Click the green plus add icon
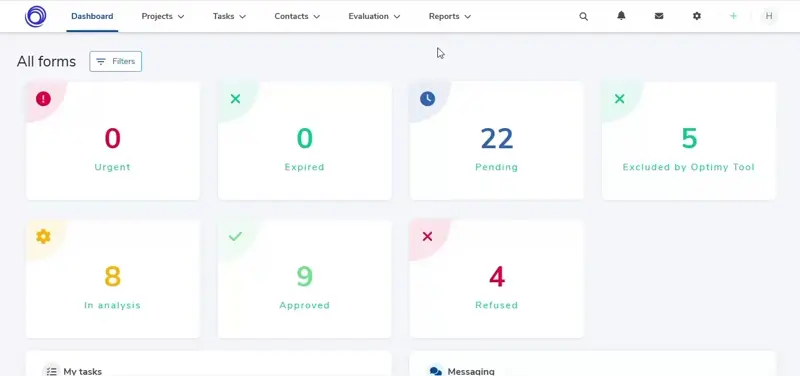 click(x=733, y=16)
